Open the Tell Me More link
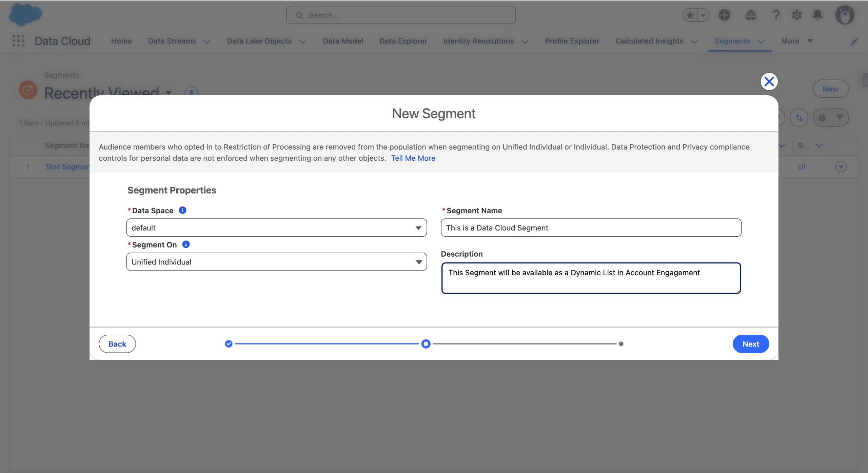The width and height of the screenshot is (868, 473). pyautogui.click(x=413, y=158)
